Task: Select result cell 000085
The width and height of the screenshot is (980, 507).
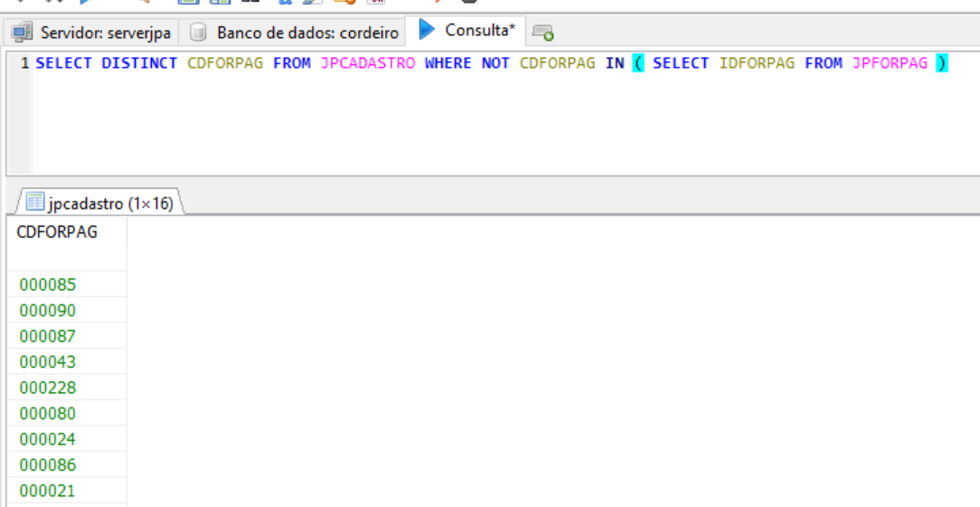Action: (x=66, y=285)
